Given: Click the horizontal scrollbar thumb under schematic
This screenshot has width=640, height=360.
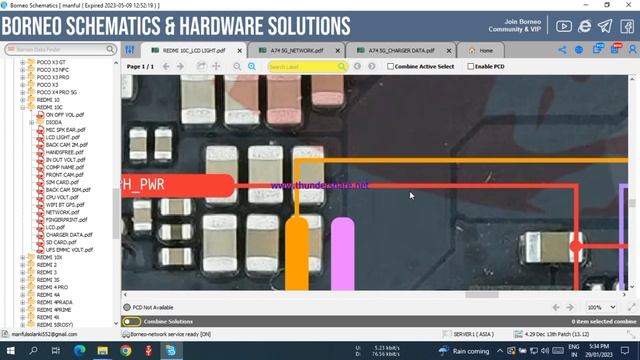Looking at the screenshot, I should point(482,294).
